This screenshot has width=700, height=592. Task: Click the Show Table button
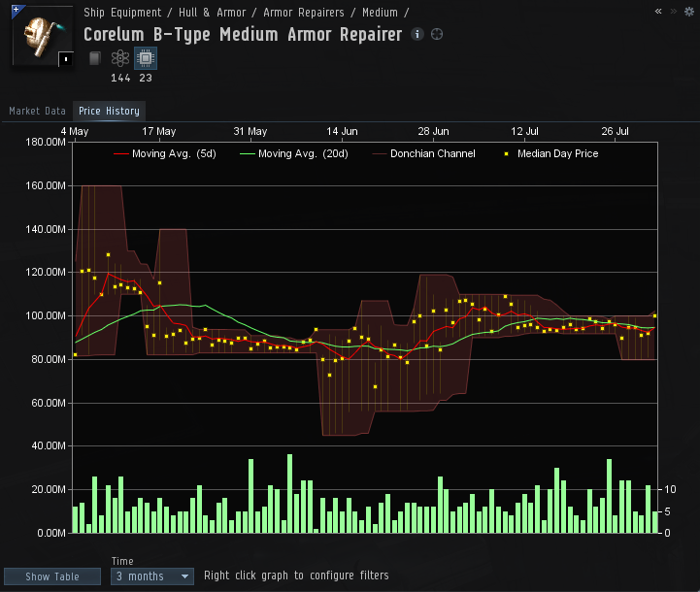tap(52, 576)
